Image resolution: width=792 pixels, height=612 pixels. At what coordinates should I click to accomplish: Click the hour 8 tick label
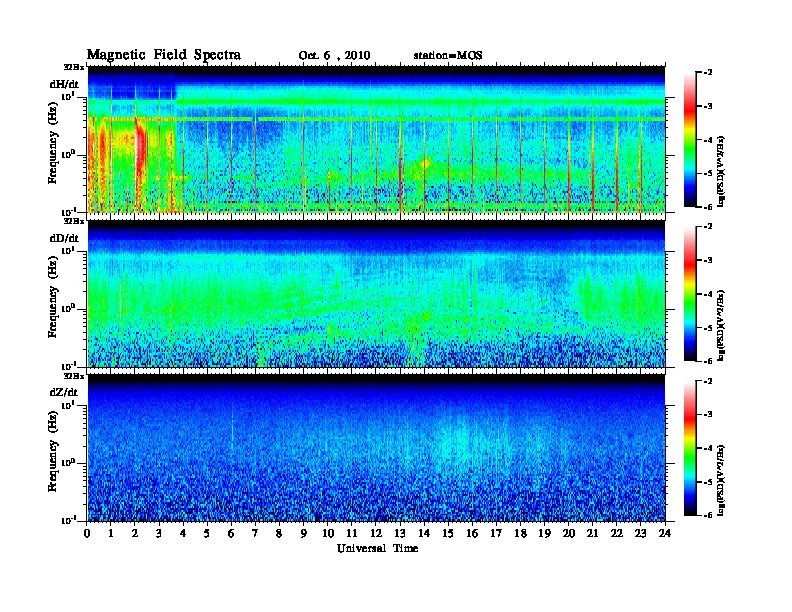tap(279, 533)
